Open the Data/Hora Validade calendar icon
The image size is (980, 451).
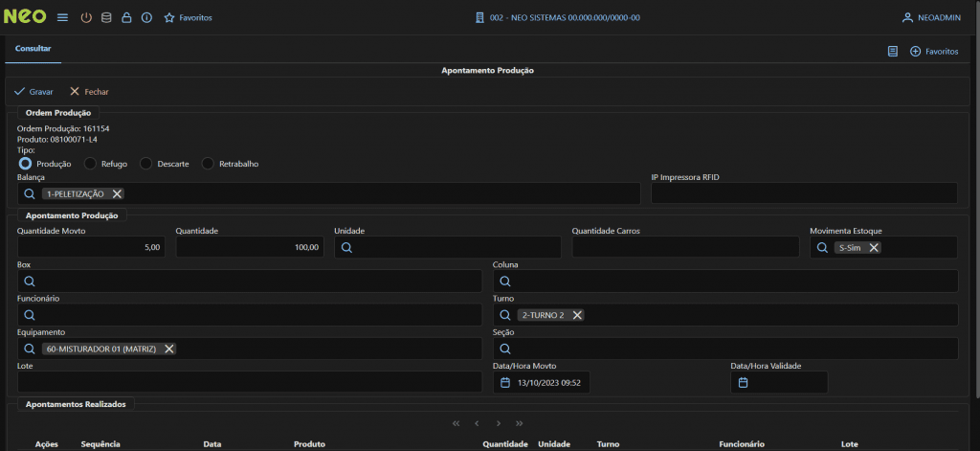coord(743,382)
